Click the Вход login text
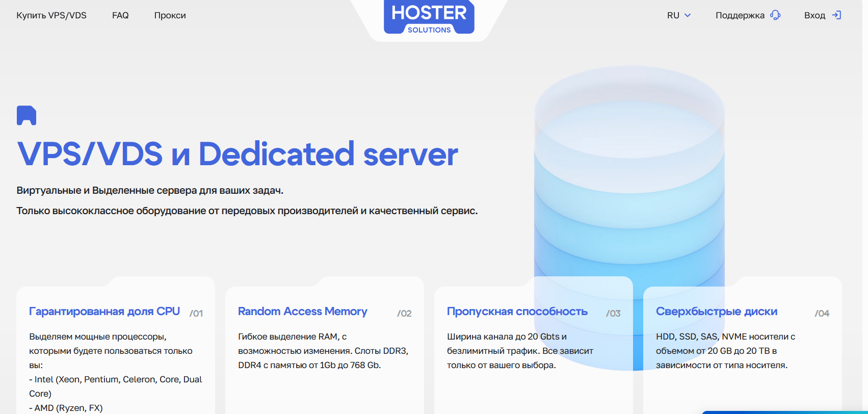The width and height of the screenshot is (868, 414). pyautogui.click(x=814, y=15)
